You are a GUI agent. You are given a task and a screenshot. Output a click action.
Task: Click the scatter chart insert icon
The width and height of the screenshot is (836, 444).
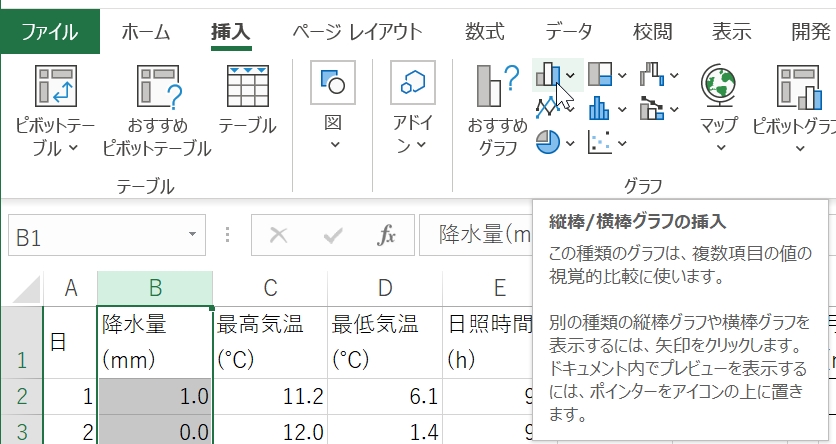pyautogui.click(x=600, y=142)
